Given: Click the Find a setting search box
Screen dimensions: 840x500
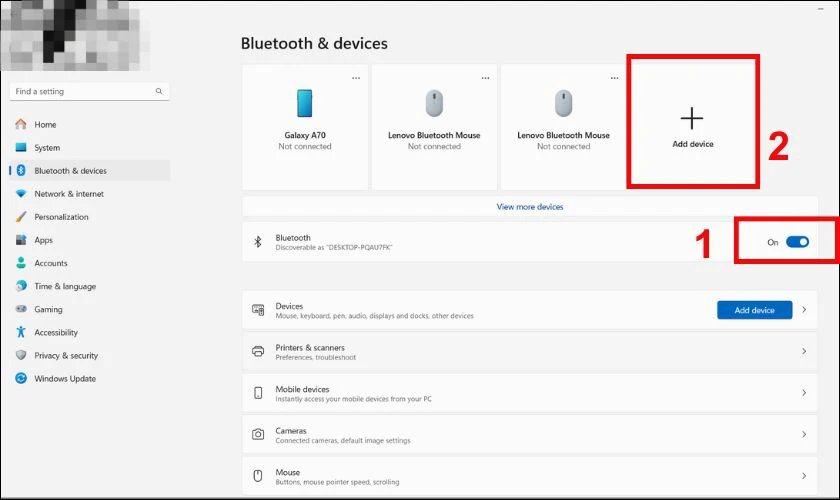Looking at the screenshot, I should (x=89, y=91).
